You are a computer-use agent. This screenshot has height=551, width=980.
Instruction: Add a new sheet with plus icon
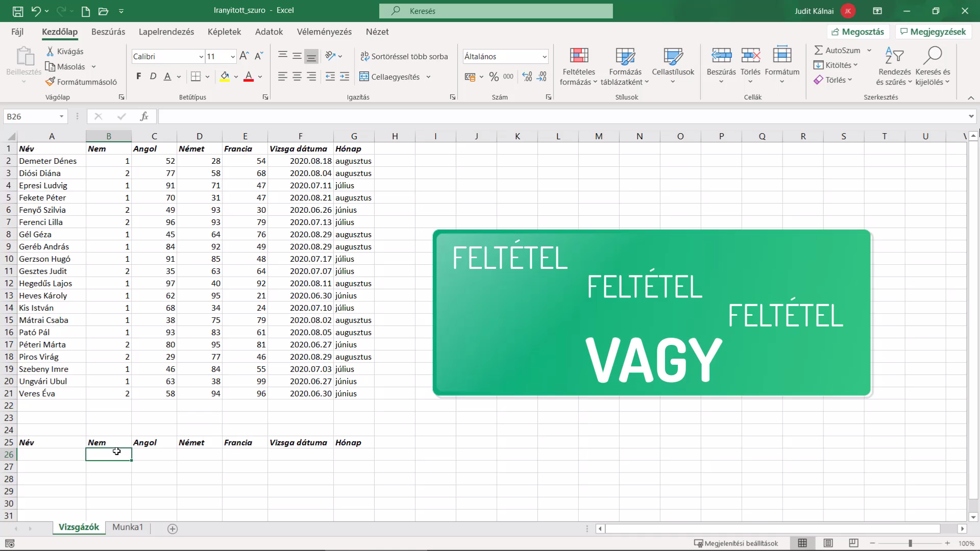pyautogui.click(x=173, y=529)
